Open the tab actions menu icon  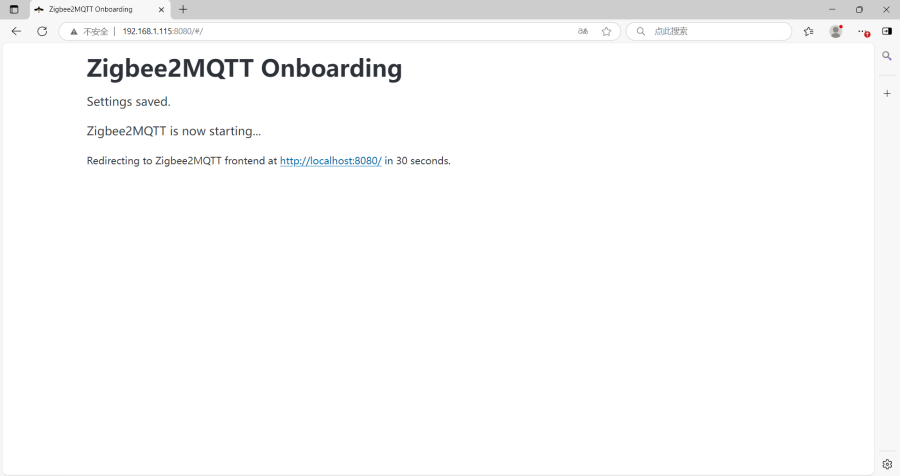coord(14,9)
